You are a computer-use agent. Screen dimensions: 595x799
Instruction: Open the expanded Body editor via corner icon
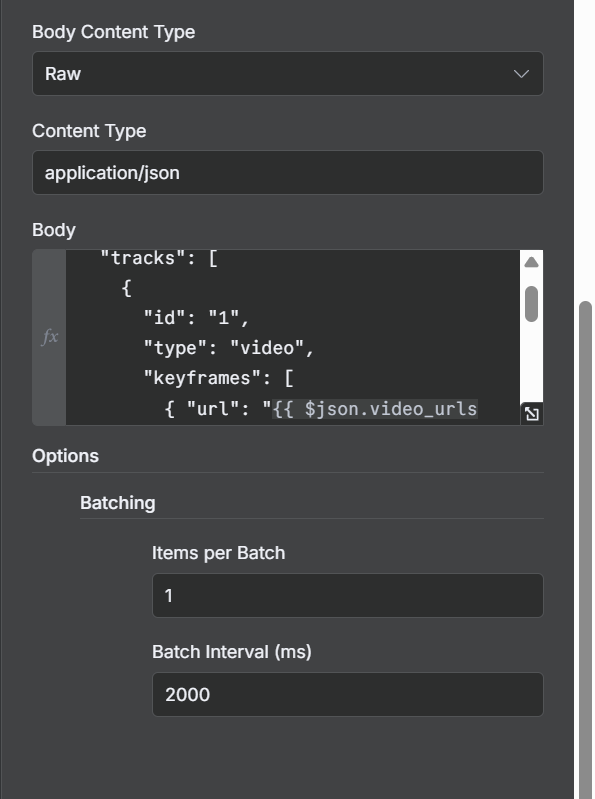pos(532,413)
